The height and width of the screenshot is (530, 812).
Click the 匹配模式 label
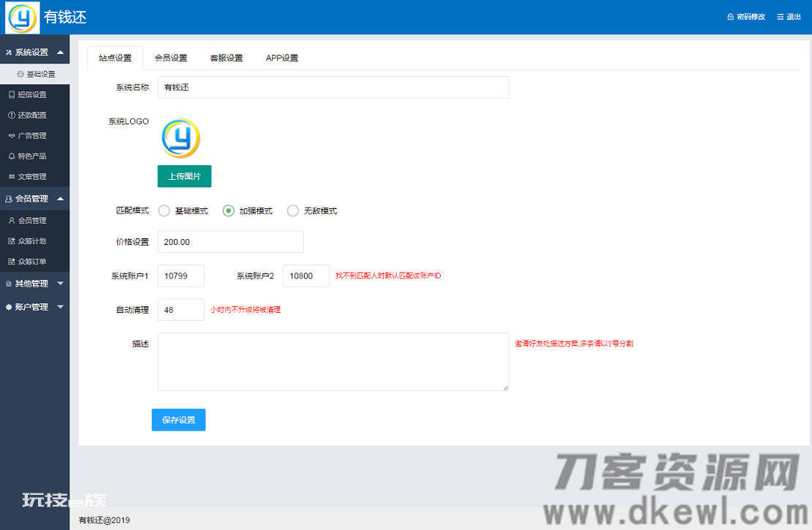pyautogui.click(x=132, y=211)
